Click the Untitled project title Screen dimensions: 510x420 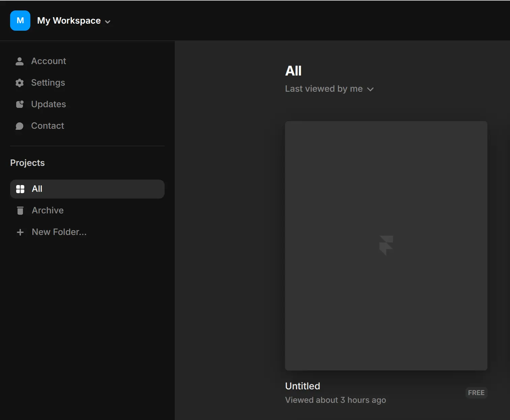tap(303, 386)
